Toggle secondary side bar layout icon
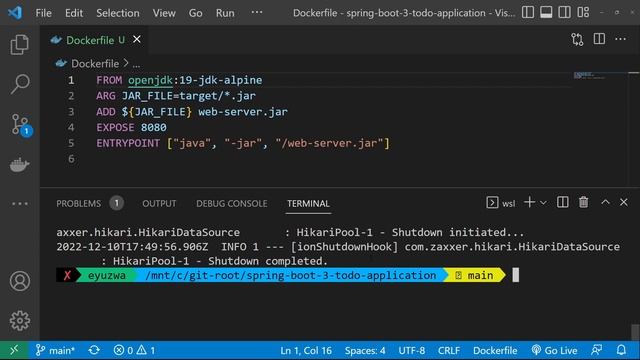Image resolution: width=640 pixels, height=360 pixels. [x=564, y=12]
